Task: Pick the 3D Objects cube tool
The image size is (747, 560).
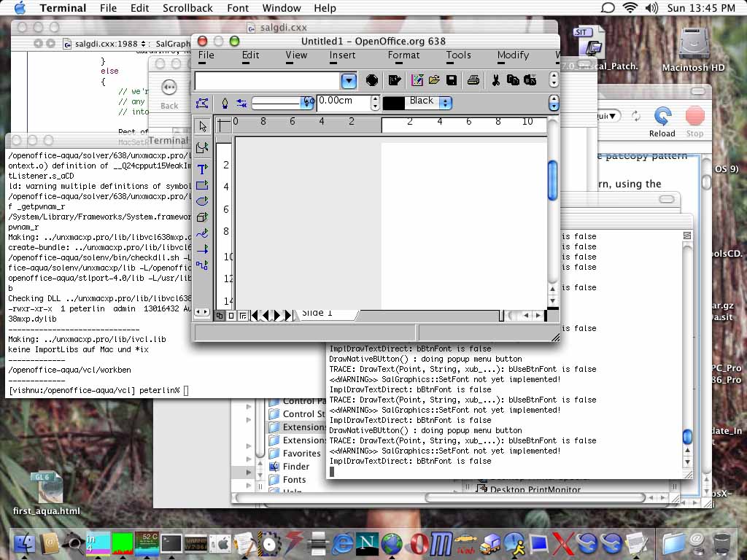Action: click(x=203, y=217)
